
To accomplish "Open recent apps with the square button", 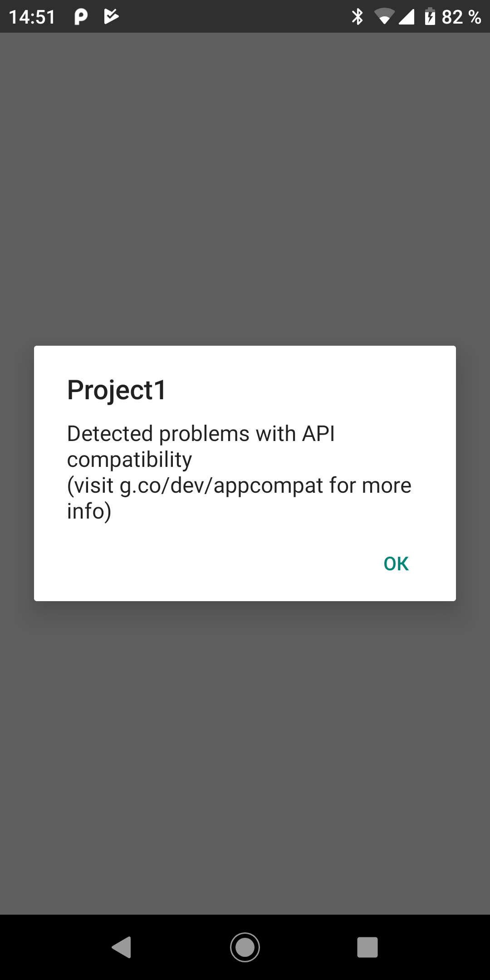I will [367, 947].
